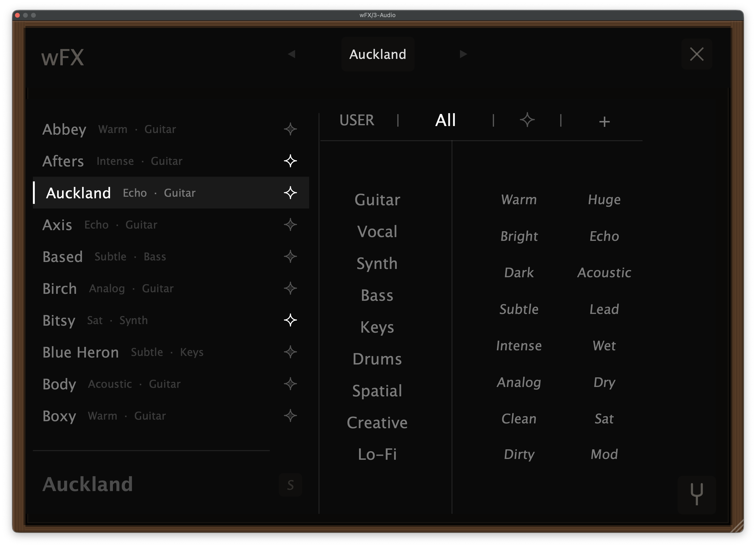Viewport: 756px width, 547px height.
Task: Filter by Drums category
Action: pyautogui.click(x=377, y=359)
